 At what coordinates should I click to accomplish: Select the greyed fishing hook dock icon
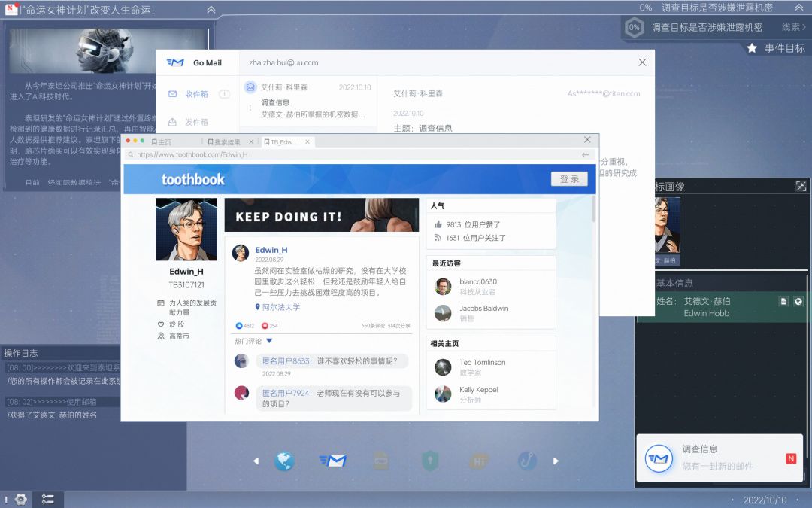(x=527, y=461)
